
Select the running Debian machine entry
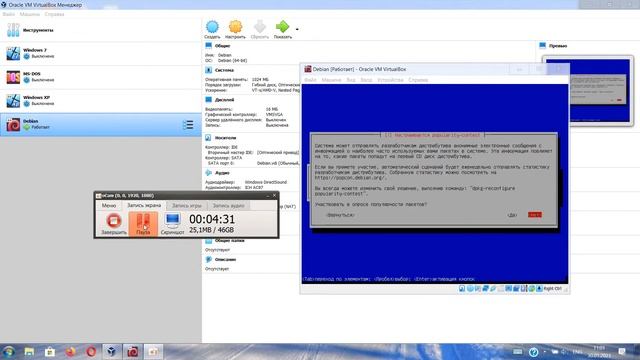coord(101,124)
